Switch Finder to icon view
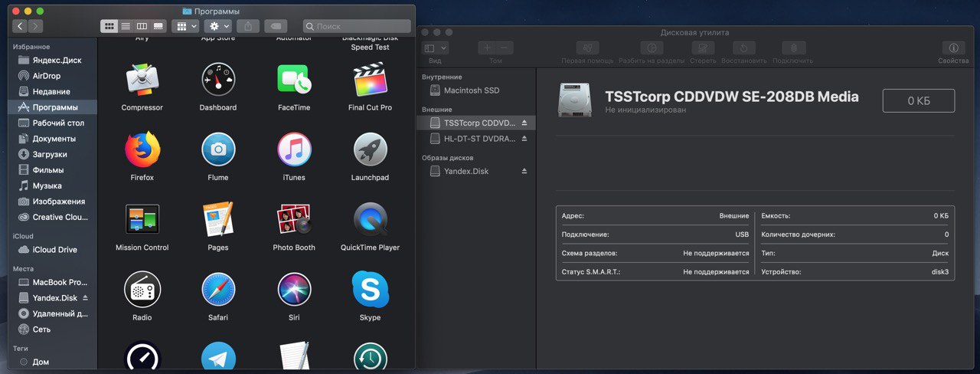Image resolution: width=980 pixels, height=374 pixels. [x=109, y=26]
